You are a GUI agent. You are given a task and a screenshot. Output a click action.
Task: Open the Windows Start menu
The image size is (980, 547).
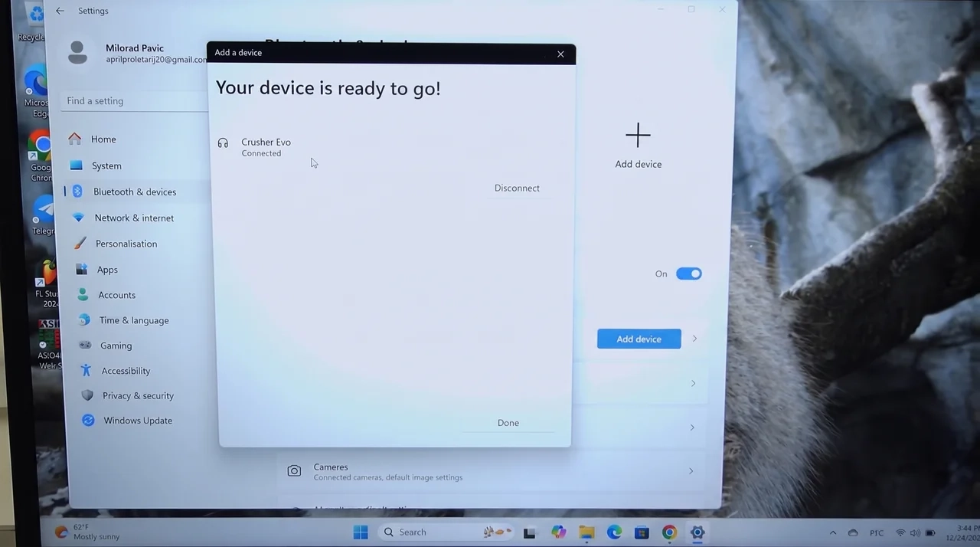point(361,532)
